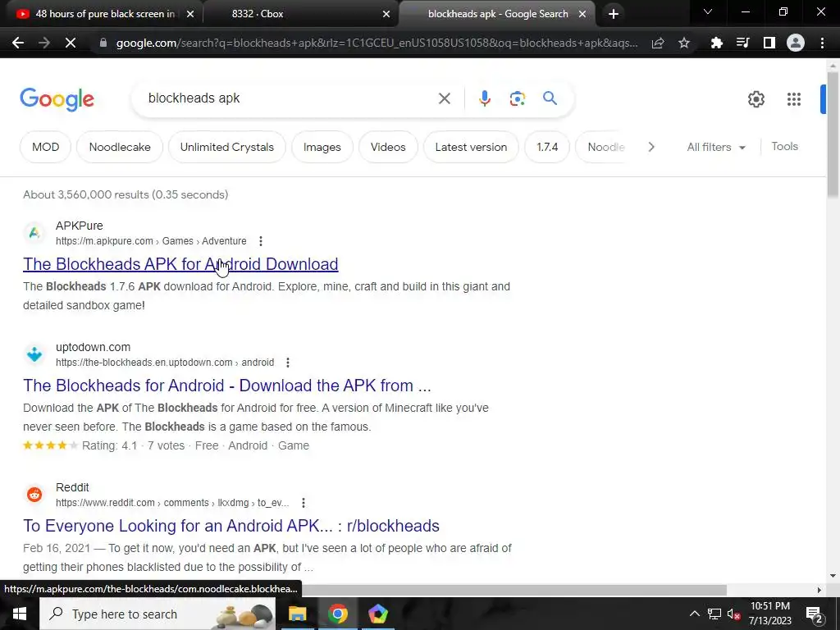
Task: Start voice search with microphone icon
Action: (484, 98)
